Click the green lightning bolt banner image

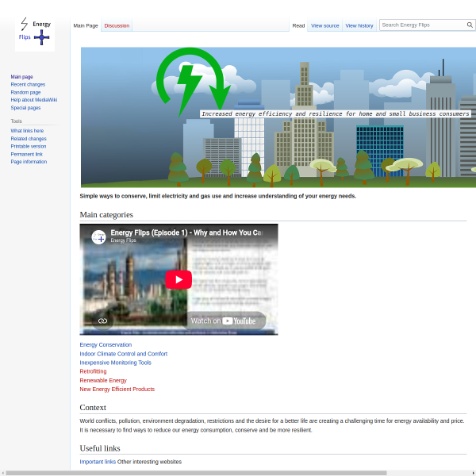(x=278, y=117)
